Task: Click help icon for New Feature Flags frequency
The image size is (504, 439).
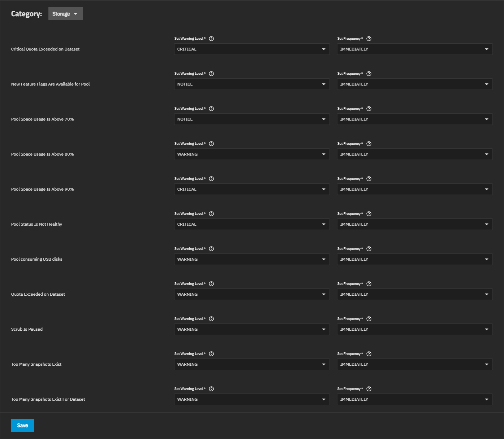Action: [369, 74]
